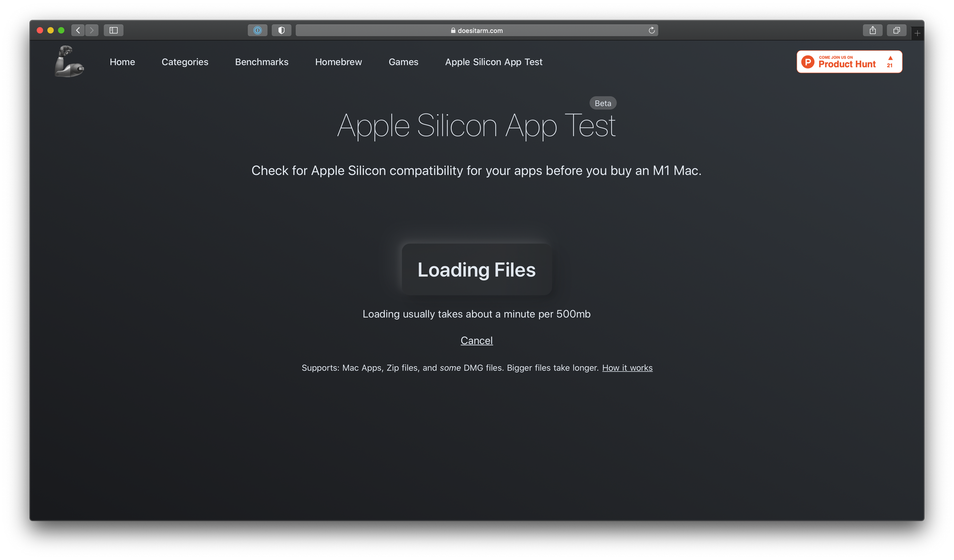Image resolution: width=954 pixels, height=560 pixels.
Task: Select Apple Silicon App Test nav item
Action: pyautogui.click(x=493, y=62)
